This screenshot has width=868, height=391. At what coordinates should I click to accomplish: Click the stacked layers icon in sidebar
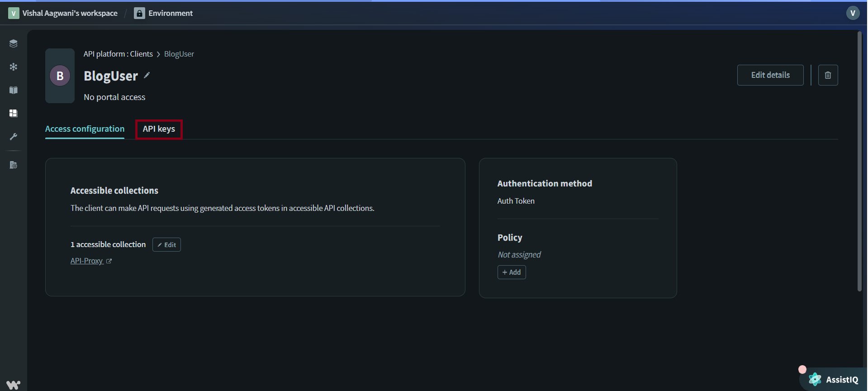tap(14, 43)
